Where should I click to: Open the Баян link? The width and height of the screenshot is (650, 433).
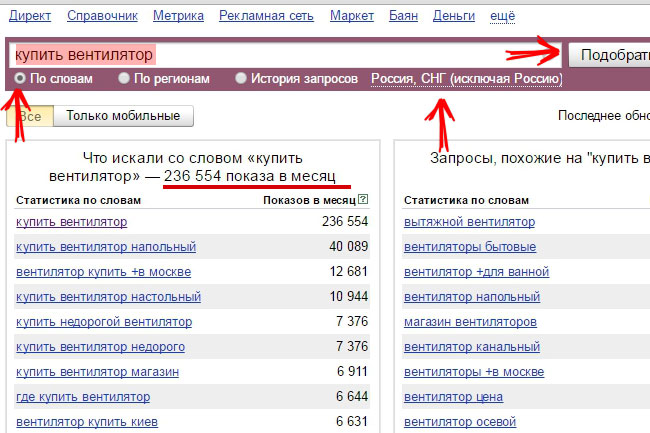point(403,16)
